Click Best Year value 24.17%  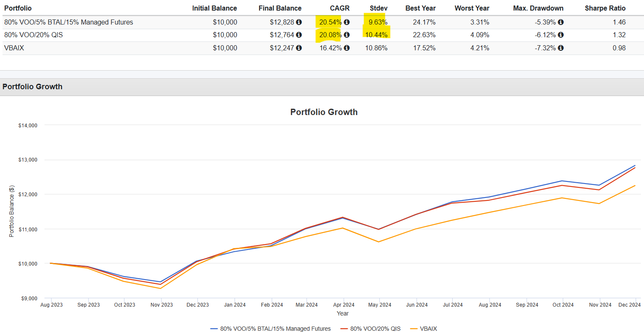(424, 22)
